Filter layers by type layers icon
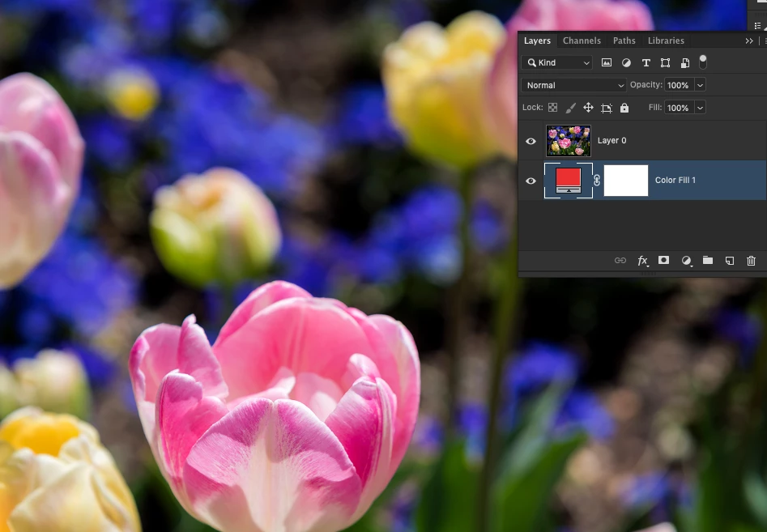767x532 pixels. 646,62
